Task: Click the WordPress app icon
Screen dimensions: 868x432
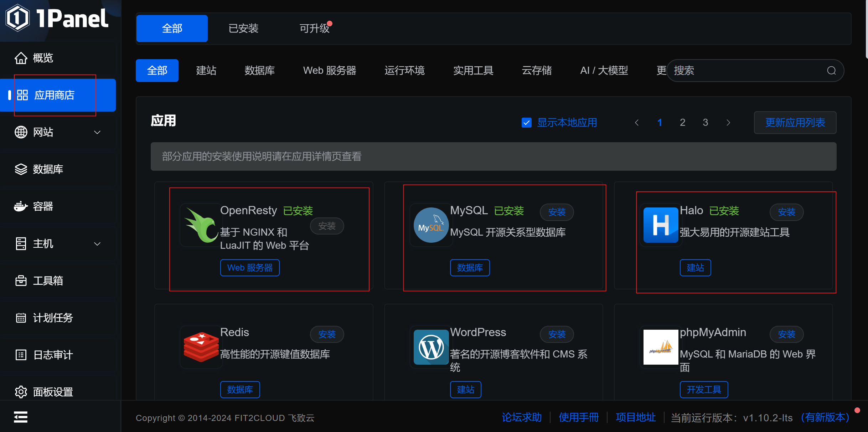Action: tap(431, 347)
